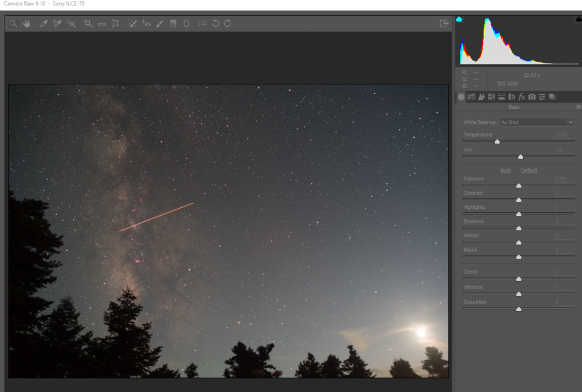
Task: Select the Adjustment Brush tool
Action: (159, 23)
